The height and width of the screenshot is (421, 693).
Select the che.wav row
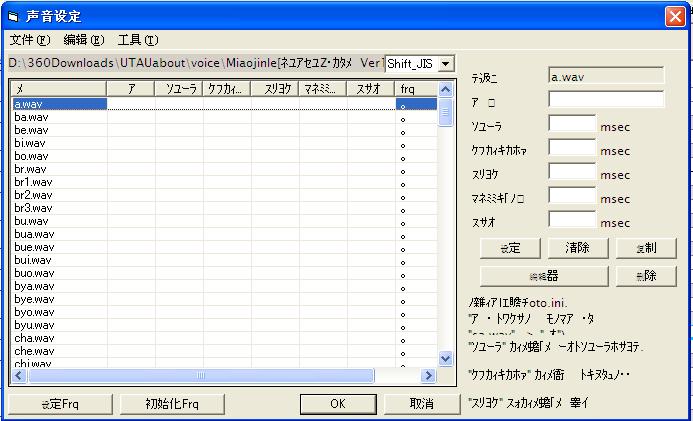click(224, 351)
